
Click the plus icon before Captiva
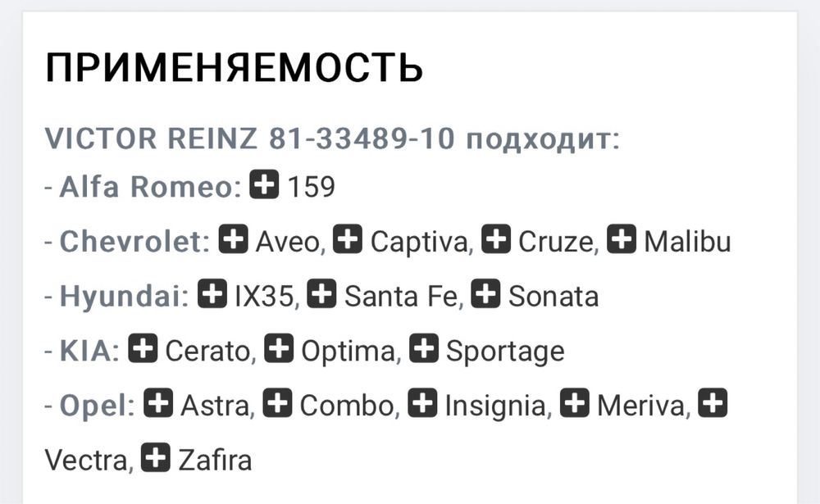(349, 241)
